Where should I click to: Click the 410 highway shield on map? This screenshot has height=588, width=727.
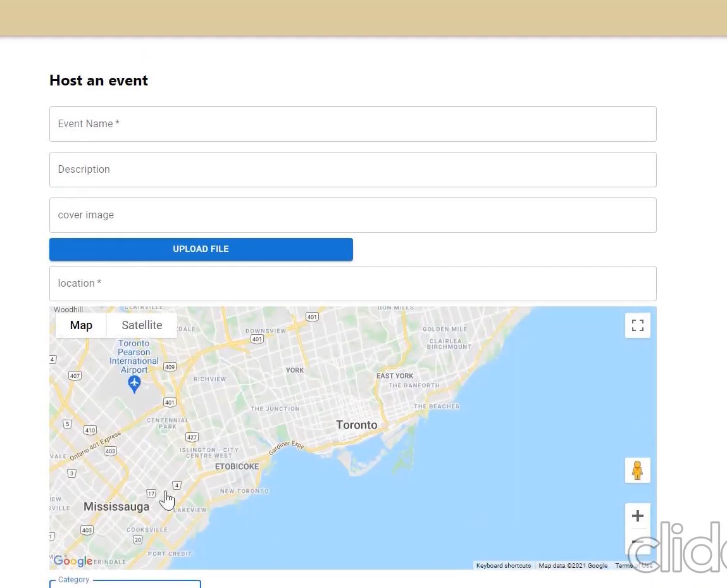[90, 430]
